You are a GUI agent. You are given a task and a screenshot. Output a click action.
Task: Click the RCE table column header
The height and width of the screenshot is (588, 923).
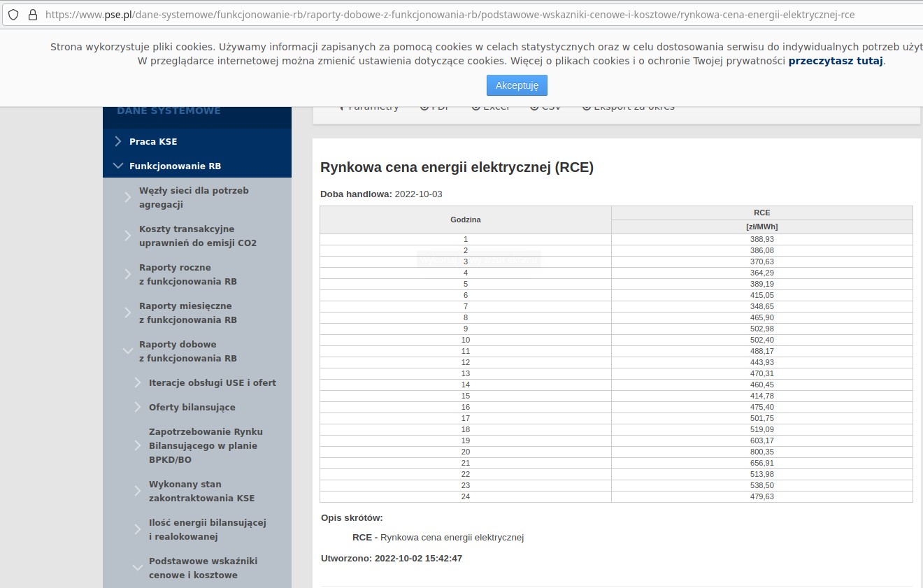click(x=761, y=213)
